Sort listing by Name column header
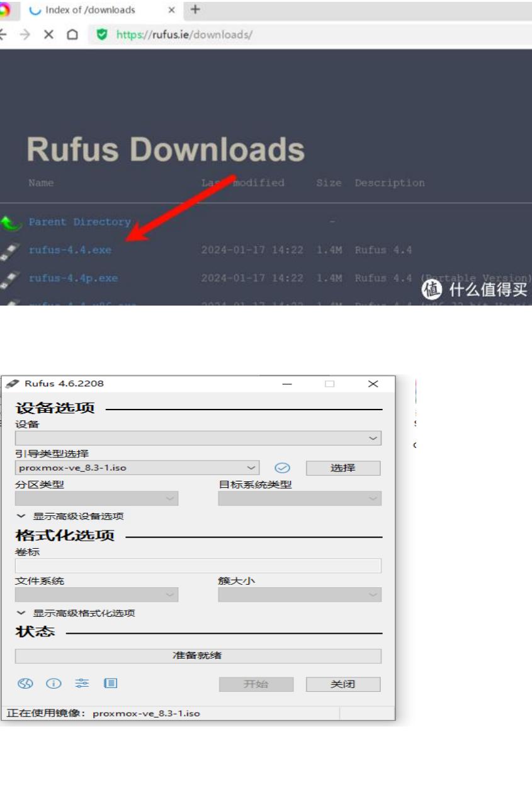 click(41, 183)
